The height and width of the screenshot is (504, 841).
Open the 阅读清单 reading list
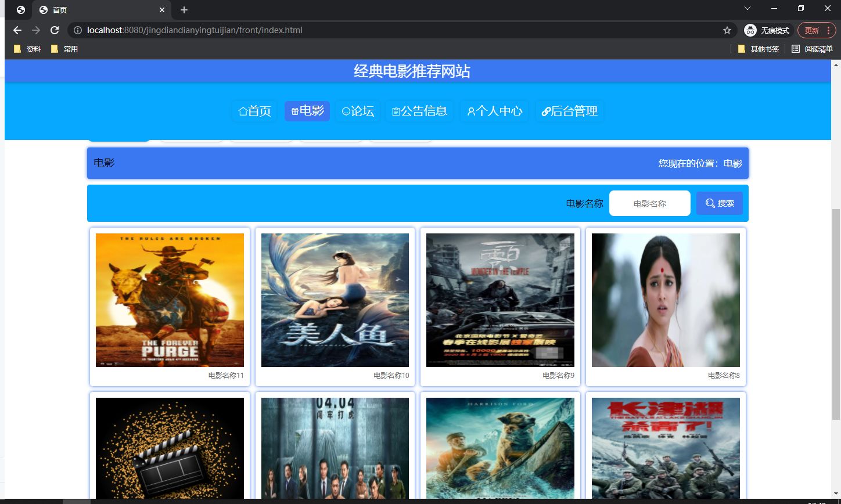(x=812, y=49)
